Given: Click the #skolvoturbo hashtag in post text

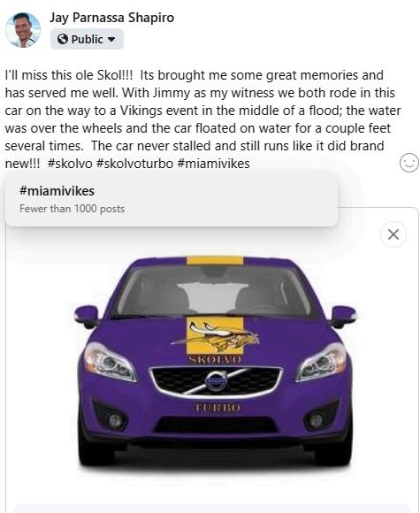Looking at the screenshot, I should pyautogui.click(x=134, y=164).
